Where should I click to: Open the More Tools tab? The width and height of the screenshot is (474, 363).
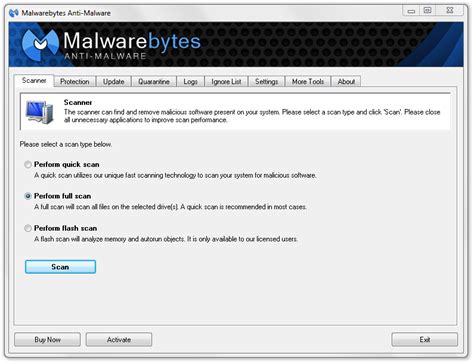(x=308, y=82)
